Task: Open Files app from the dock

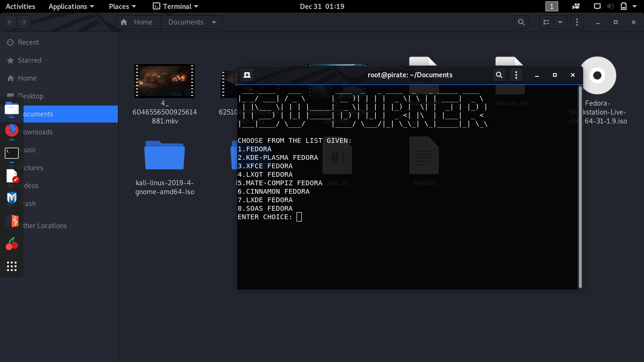Action: click(x=12, y=109)
